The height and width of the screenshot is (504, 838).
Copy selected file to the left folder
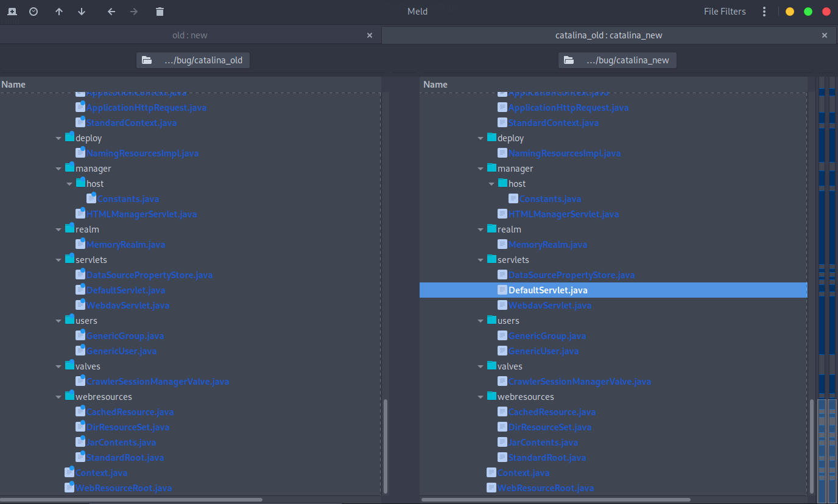point(111,11)
